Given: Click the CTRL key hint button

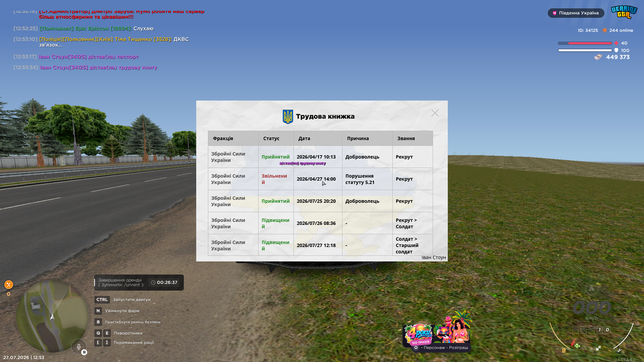Looking at the screenshot, I should click(102, 300).
